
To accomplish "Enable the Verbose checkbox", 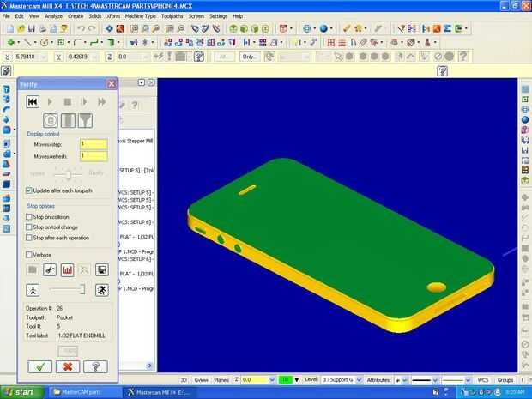I will tap(29, 255).
